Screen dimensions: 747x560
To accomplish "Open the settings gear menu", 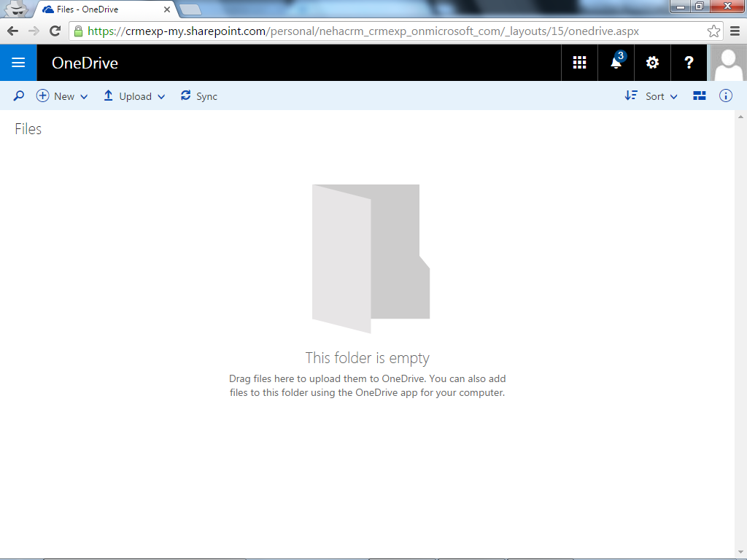I will [652, 63].
